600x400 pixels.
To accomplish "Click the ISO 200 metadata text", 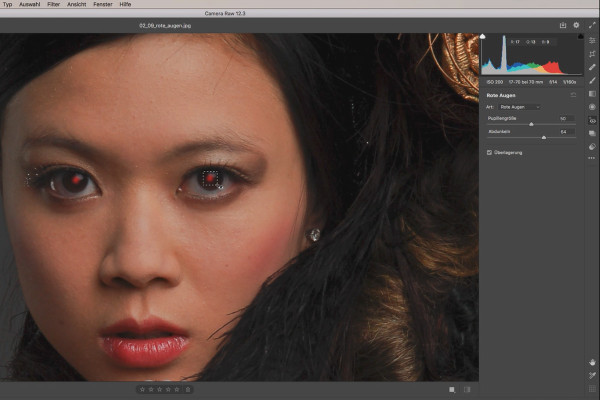I will coord(494,82).
